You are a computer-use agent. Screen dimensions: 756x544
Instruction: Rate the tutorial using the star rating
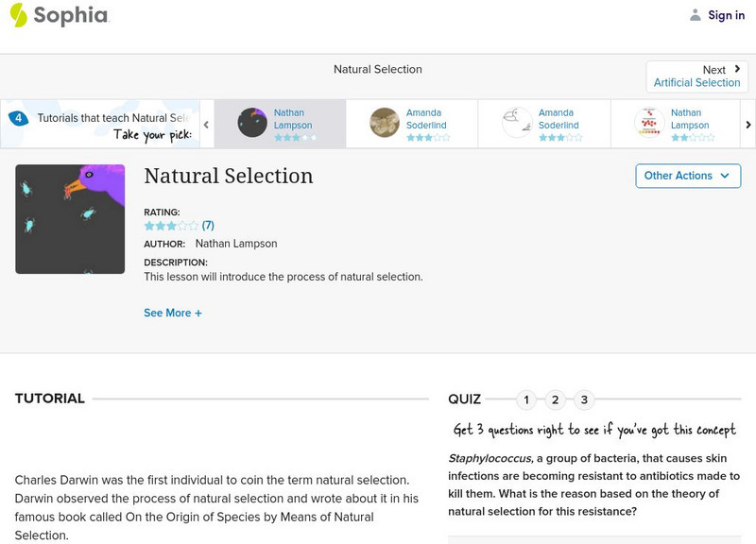(171, 226)
